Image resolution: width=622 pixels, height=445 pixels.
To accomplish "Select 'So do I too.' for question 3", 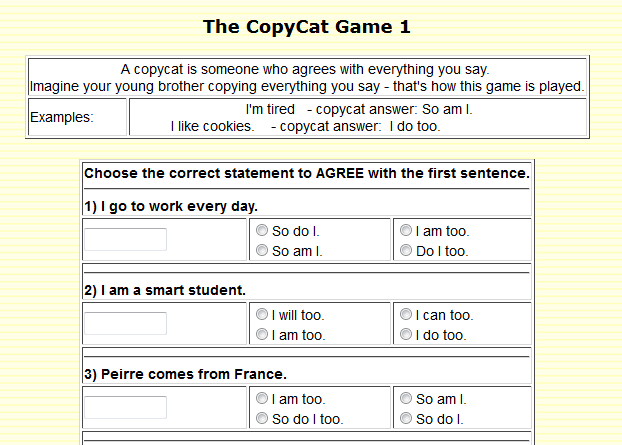I will (262, 418).
